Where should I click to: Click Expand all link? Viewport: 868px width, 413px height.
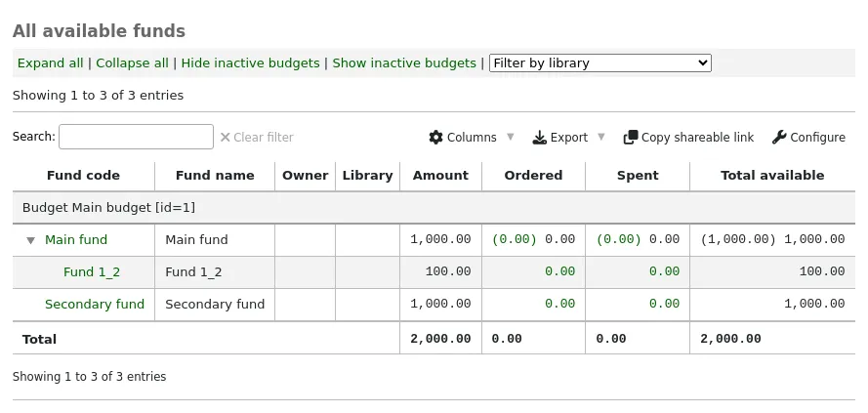51,63
